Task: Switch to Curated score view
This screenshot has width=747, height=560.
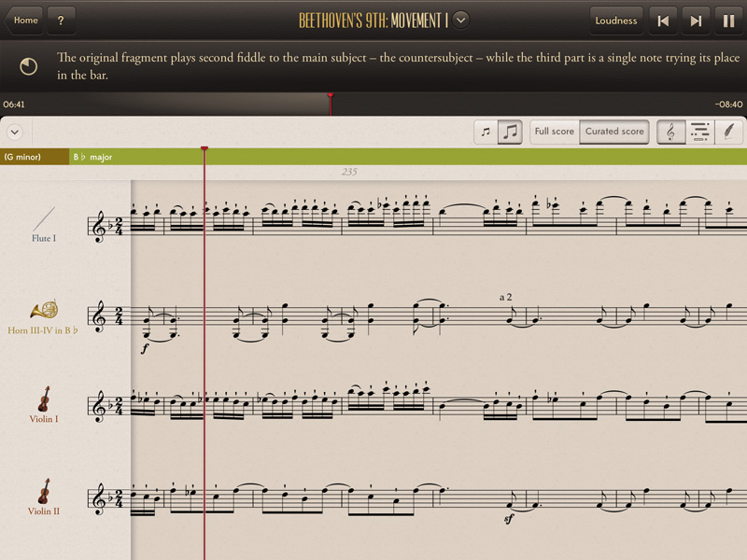Action: (x=614, y=132)
